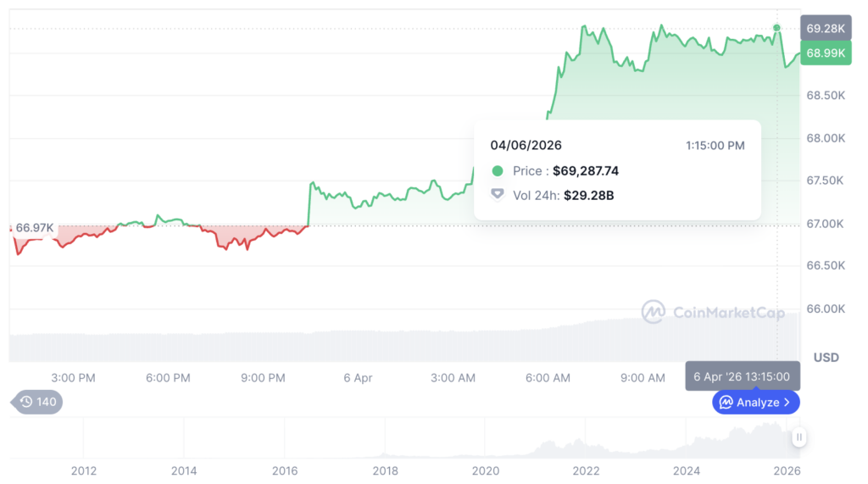Viewport: 868px width, 484px height.
Task: Click the clock icon in the 140 badge
Action: tap(26, 402)
